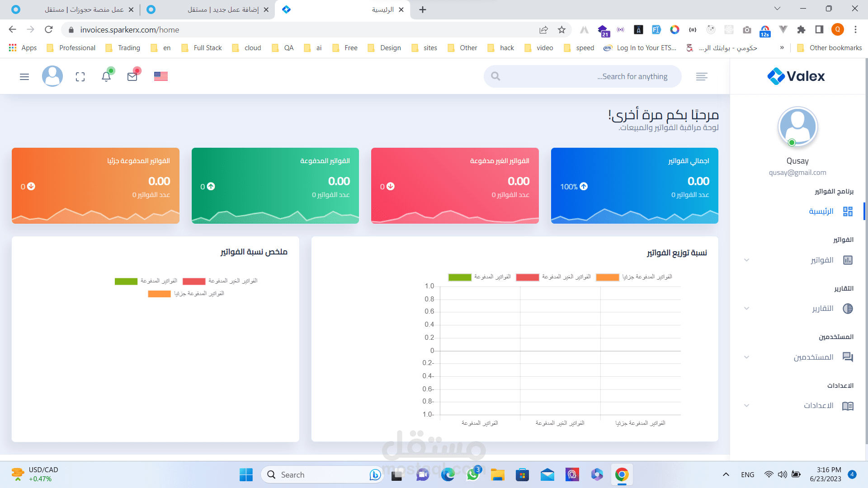Click the الاعدادات book icon in sidebar
The width and height of the screenshot is (868, 488).
tap(848, 406)
